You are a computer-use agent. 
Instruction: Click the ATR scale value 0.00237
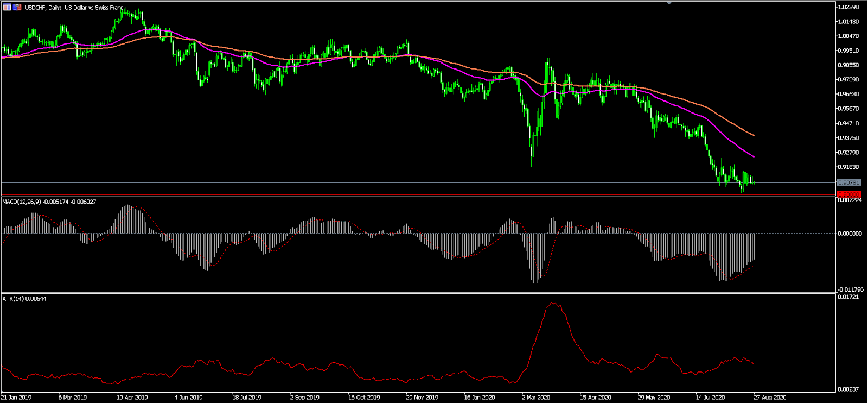pyautogui.click(x=848, y=389)
